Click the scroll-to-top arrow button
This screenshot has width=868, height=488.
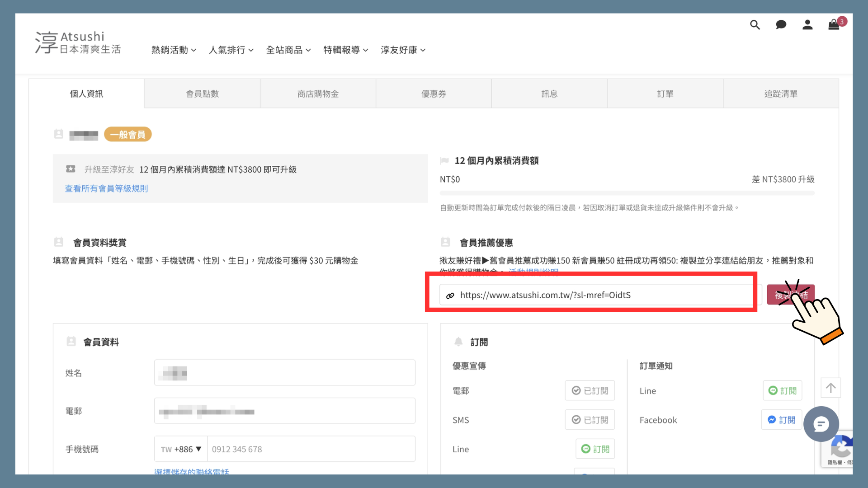point(830,388)
